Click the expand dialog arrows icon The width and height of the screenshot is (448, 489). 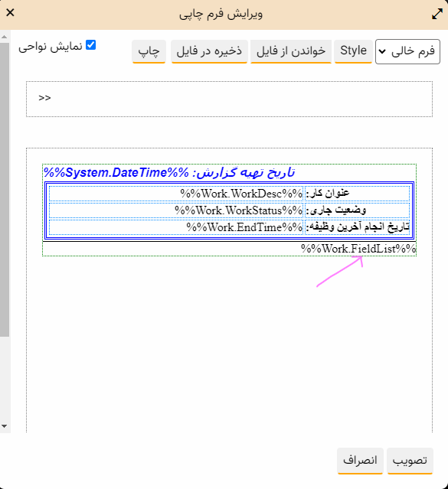coord(437,14)
